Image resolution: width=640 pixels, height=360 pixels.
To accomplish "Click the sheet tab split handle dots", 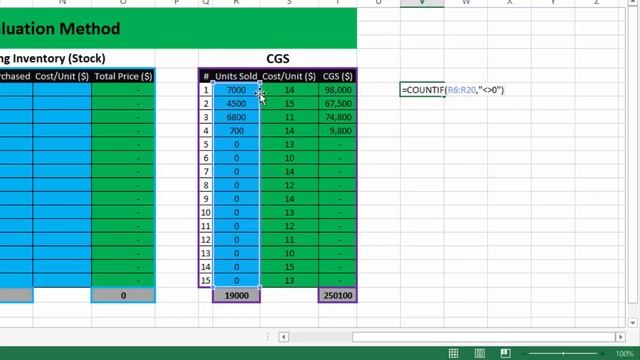I will pyautogui.click(x=268, y=337).
